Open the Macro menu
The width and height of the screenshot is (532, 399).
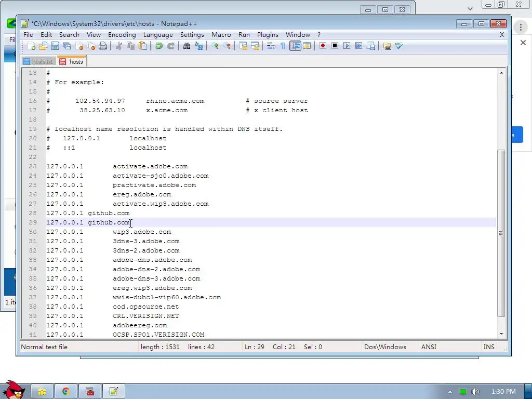(221, 35)
